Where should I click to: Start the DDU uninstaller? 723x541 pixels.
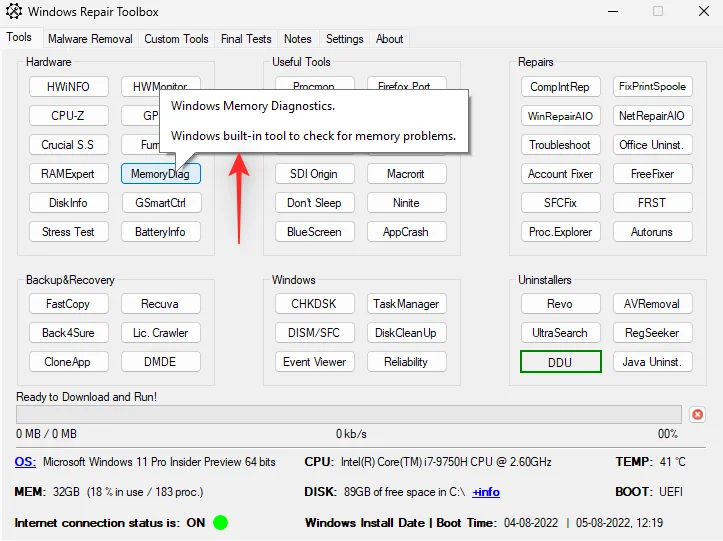[560, 362]
